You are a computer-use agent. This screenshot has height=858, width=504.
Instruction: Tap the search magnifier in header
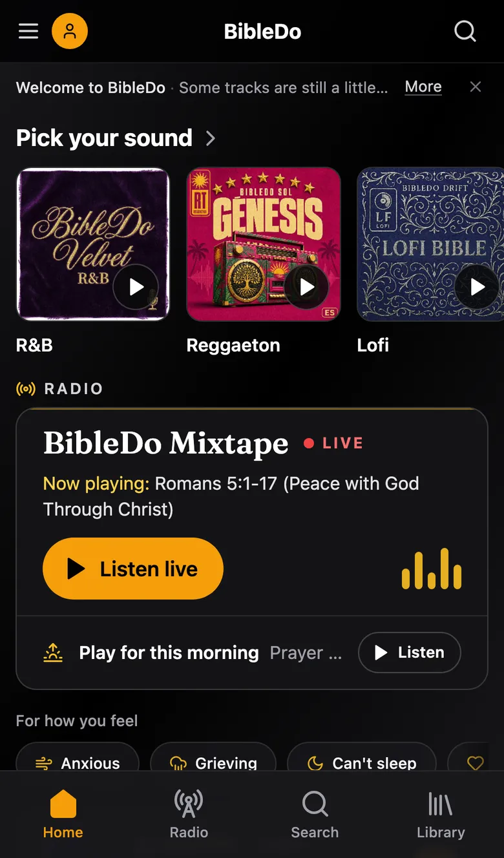point(465,31)
